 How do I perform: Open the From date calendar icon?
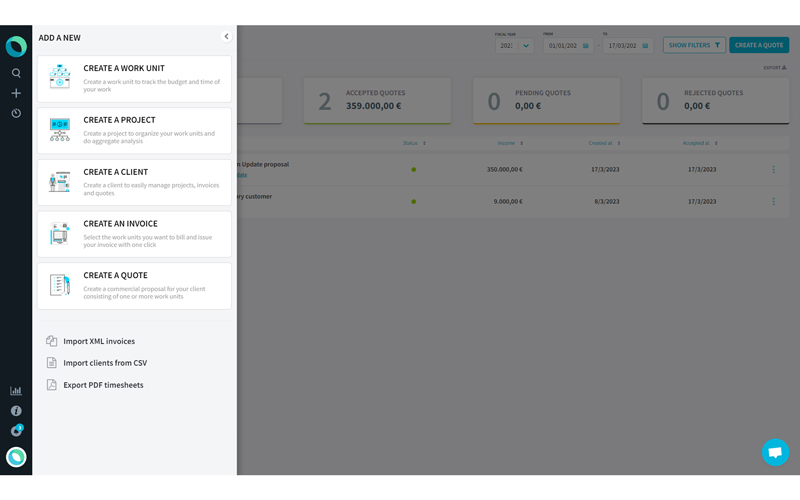pos(586,45)
